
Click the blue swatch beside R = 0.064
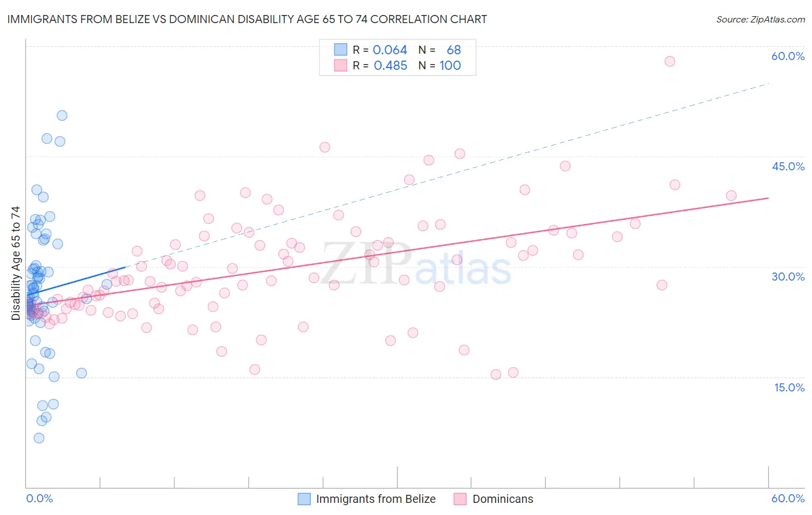click(x=341, y=50)
